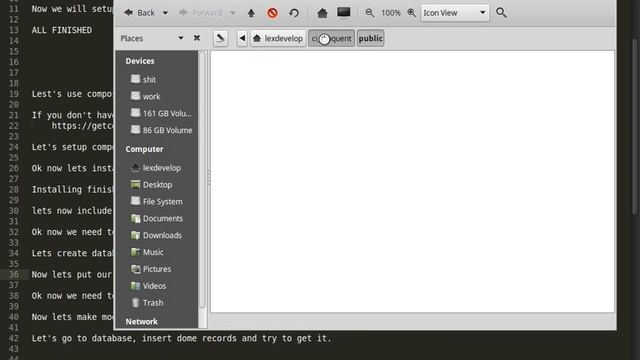Go back with the Back button
This screenshot has width=640, height=360.
click(x=139, y=13)
